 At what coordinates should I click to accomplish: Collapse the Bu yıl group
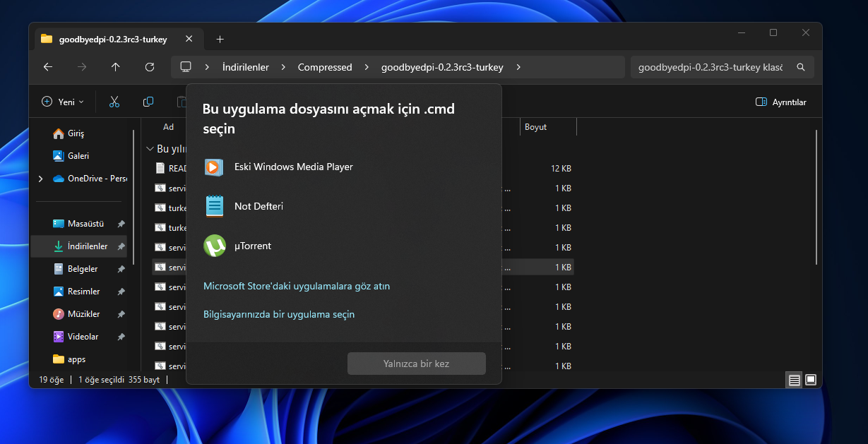pos(150,149)
